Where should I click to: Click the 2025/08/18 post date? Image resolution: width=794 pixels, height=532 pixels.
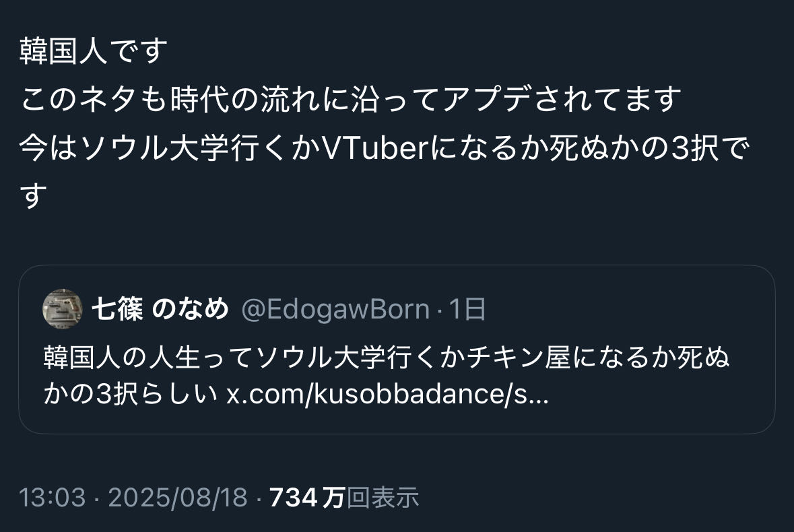[178, 498]
